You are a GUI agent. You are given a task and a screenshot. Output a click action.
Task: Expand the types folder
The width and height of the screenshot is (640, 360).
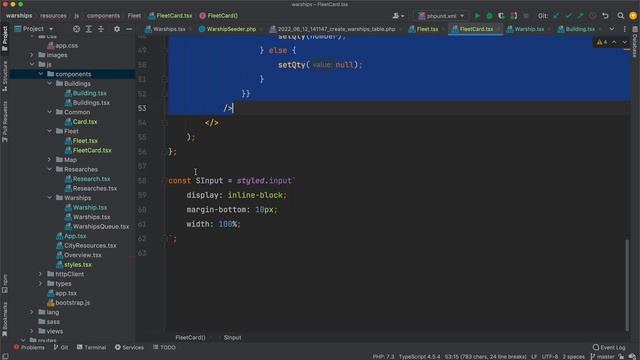[x=41, y=283]
